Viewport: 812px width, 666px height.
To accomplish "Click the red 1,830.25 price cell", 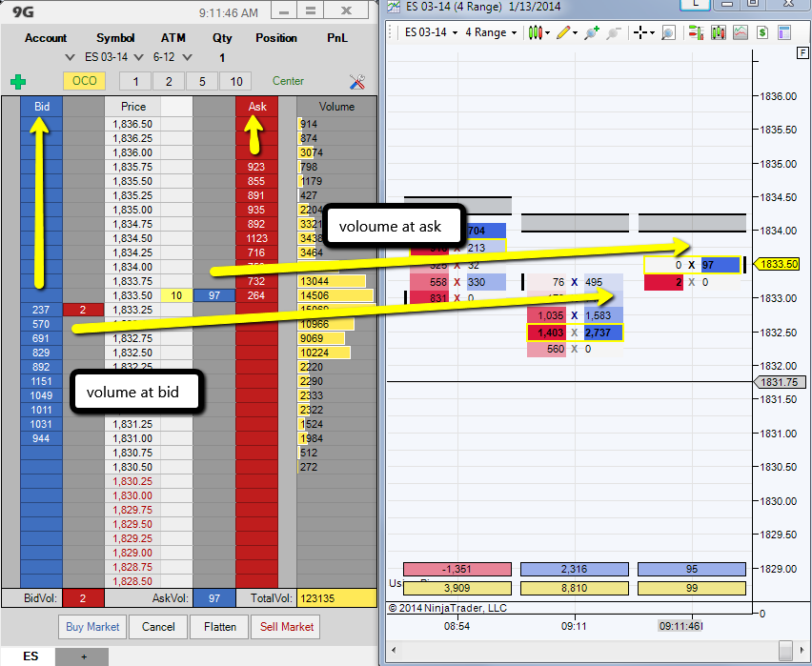I will tap(132, 481).
